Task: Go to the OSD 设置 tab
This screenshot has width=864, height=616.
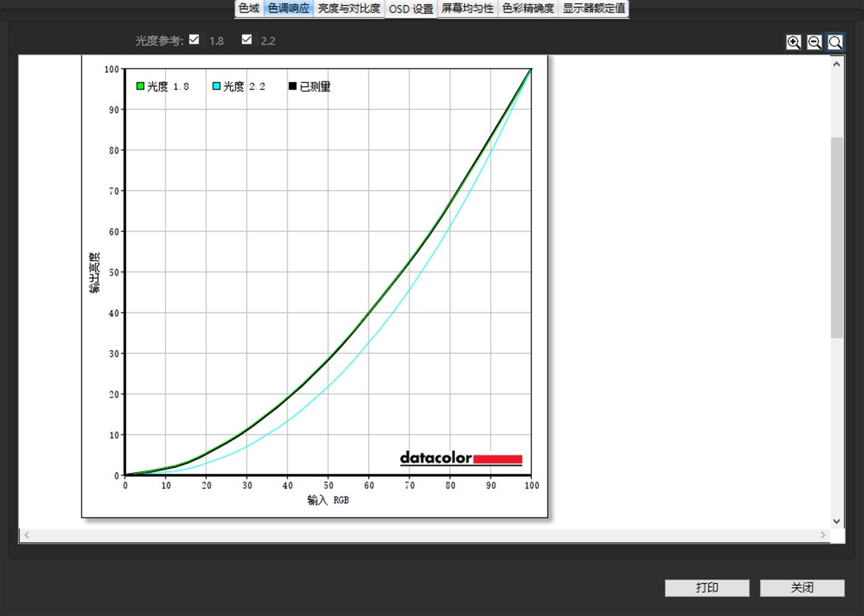Action: 411,9
